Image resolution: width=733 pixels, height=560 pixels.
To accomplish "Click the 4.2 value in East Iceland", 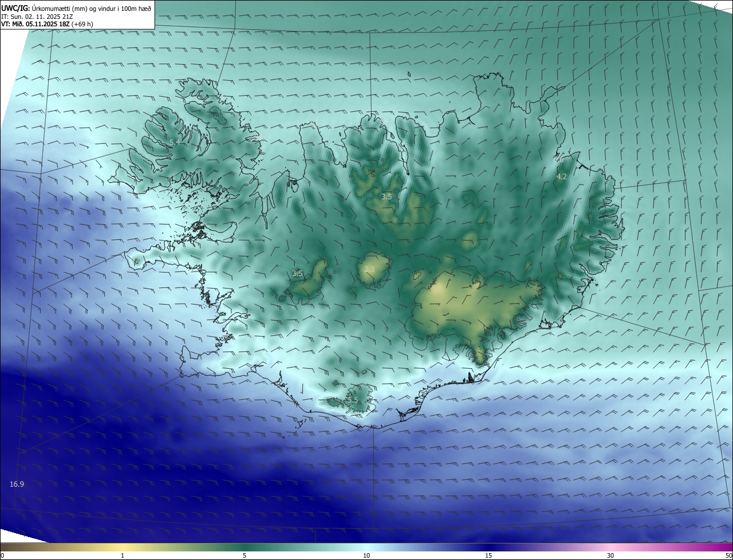I will tap(562, 177).
